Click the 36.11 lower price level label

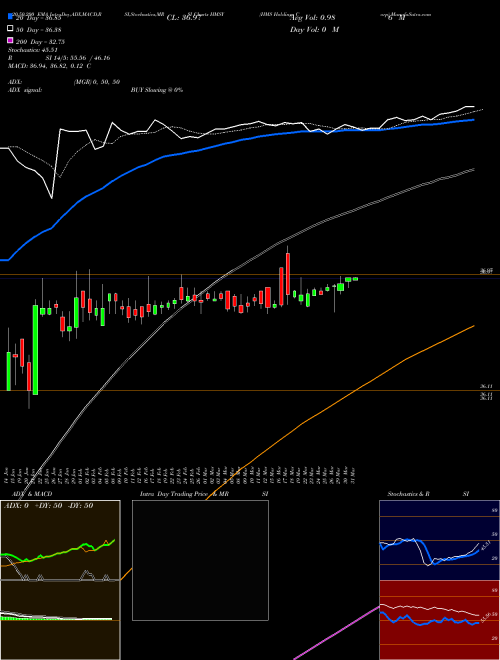tap(486, 386)
